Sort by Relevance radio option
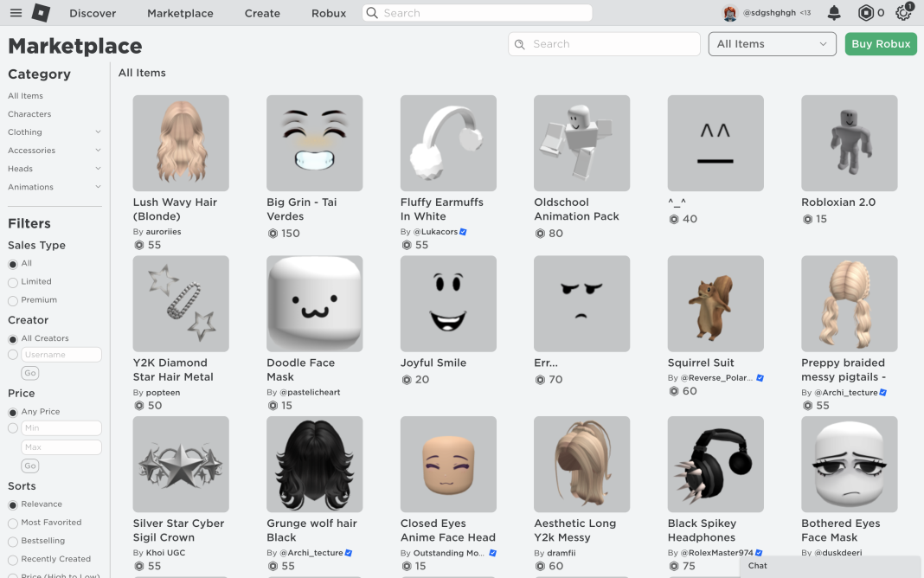 point(12,505)
